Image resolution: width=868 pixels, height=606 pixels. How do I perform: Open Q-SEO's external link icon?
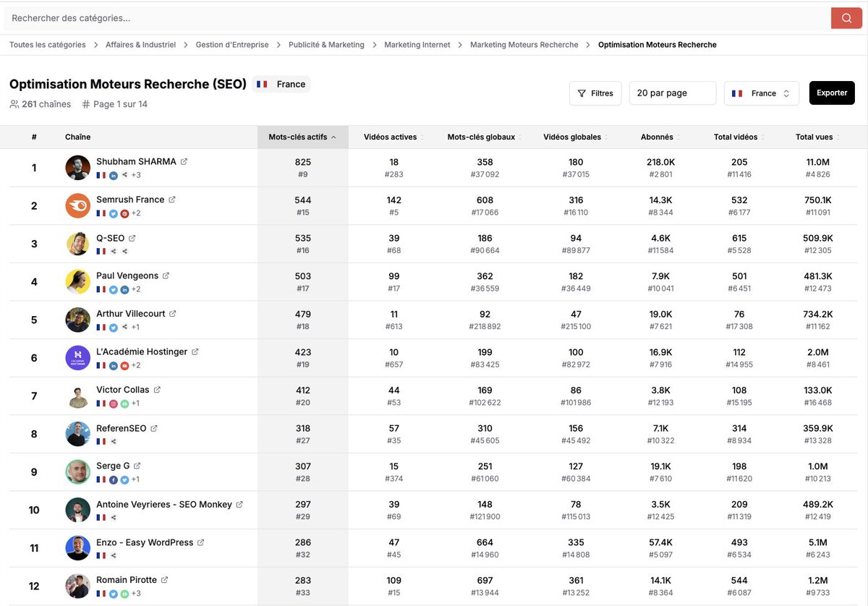(132, 238)
